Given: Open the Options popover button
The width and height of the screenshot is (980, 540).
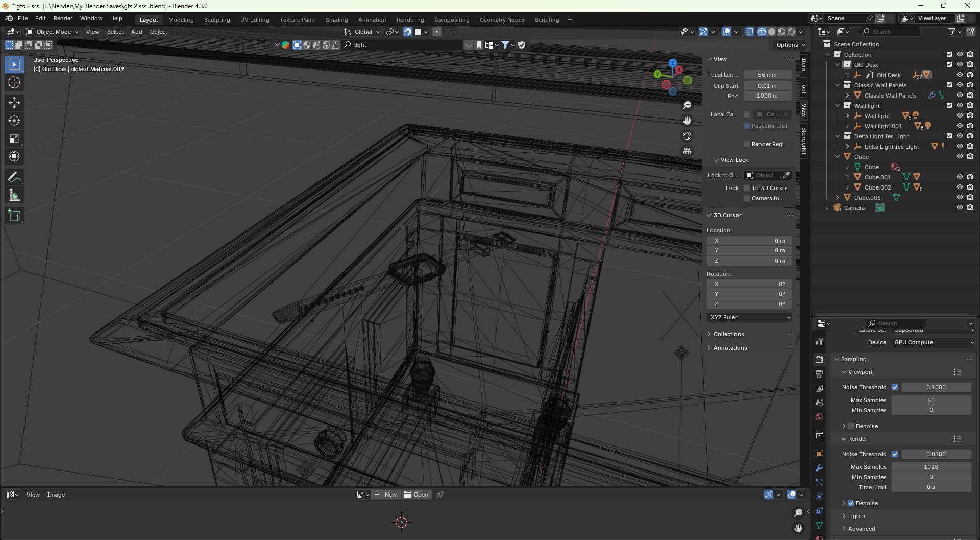Looking at the screenshot, I should tap(790, 45).
